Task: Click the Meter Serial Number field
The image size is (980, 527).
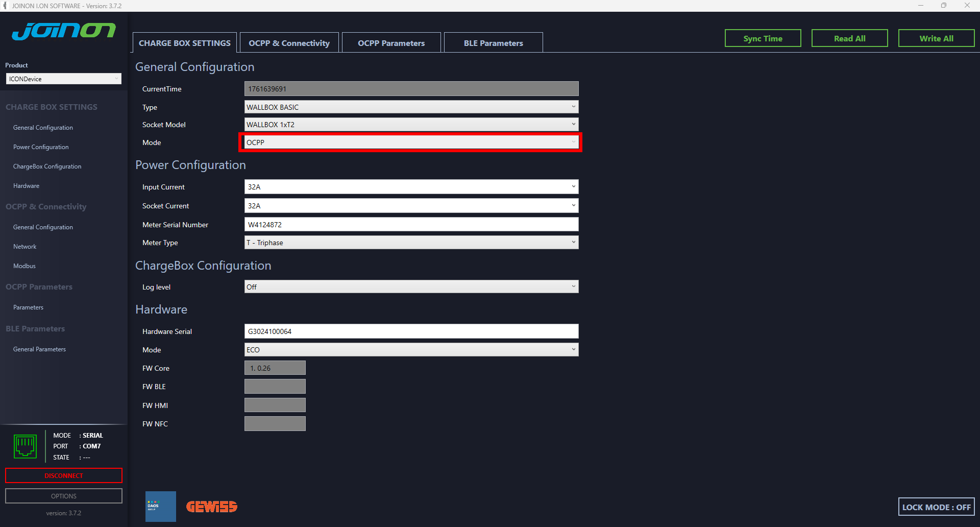Action: (411, 225)
